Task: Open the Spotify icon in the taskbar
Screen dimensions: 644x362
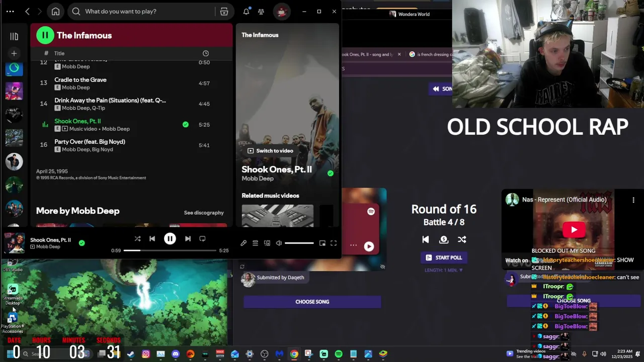Action: pos(339,354)
